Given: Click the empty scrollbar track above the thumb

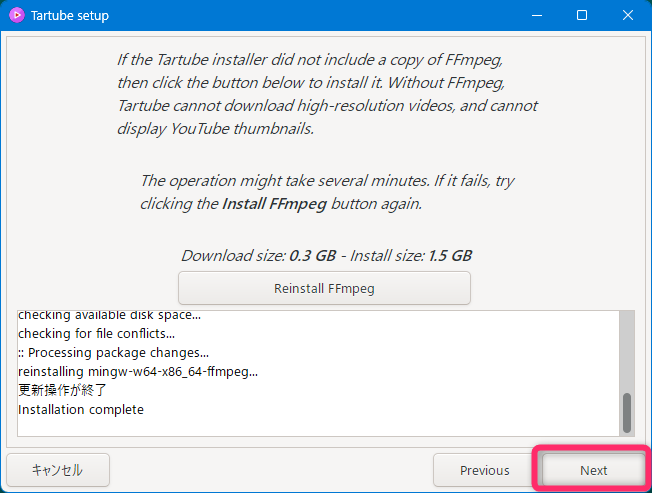Looking at the screenshot, I should pos(627,350).
